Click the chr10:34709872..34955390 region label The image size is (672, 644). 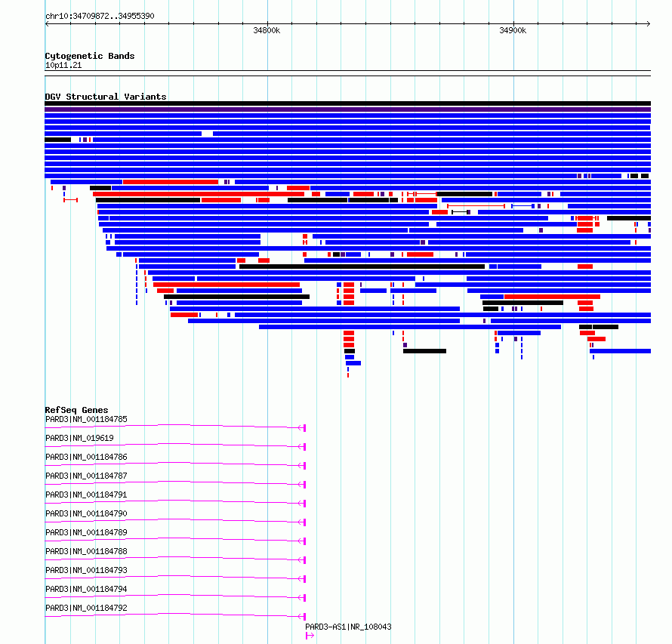[100, 17]
